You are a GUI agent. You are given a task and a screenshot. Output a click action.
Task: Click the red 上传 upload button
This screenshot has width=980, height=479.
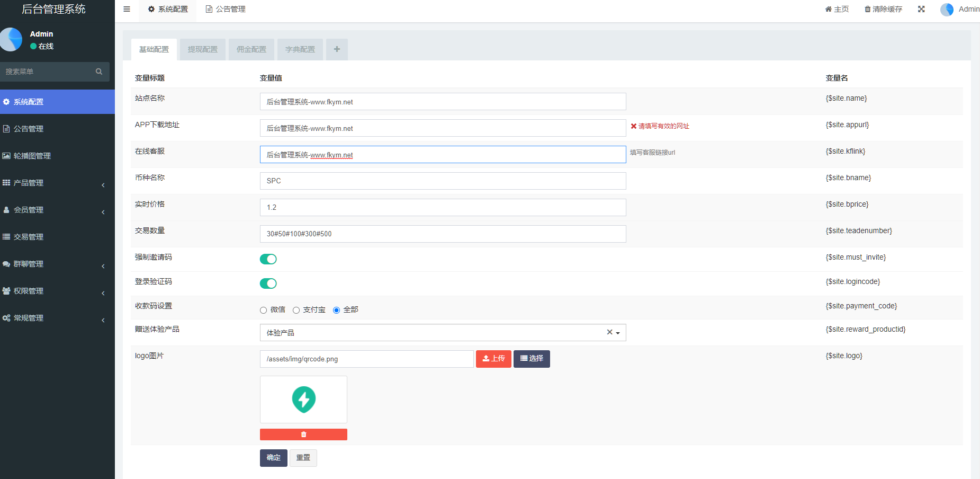493,359
